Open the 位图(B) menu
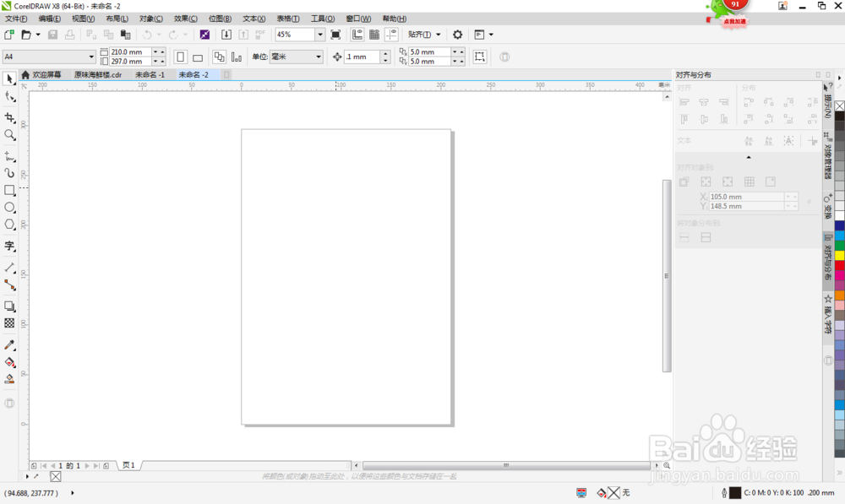This screenshot has height=504, width=845. (x=220, y=19)
